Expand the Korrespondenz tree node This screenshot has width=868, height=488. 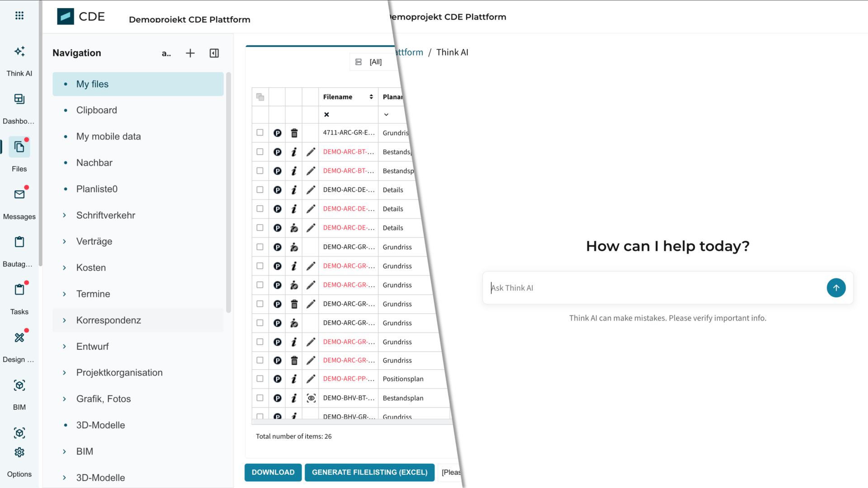pos(64,320)
